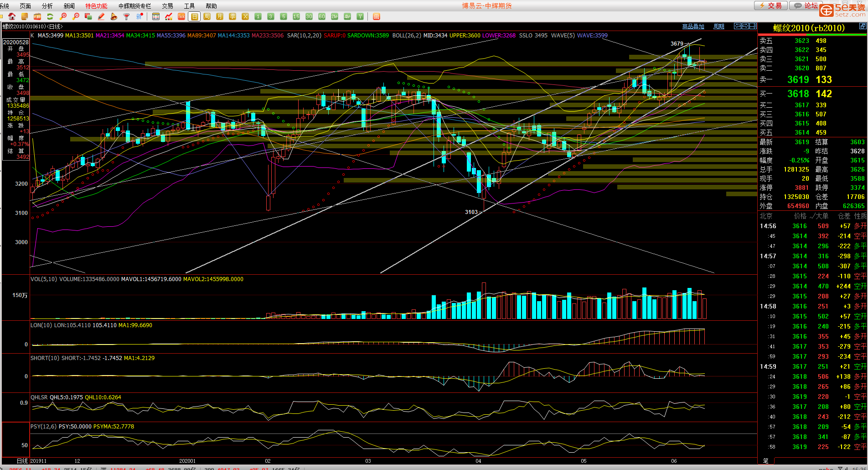
Task: Zoom in with the plus magnifier icon
Action: [63, 16]
